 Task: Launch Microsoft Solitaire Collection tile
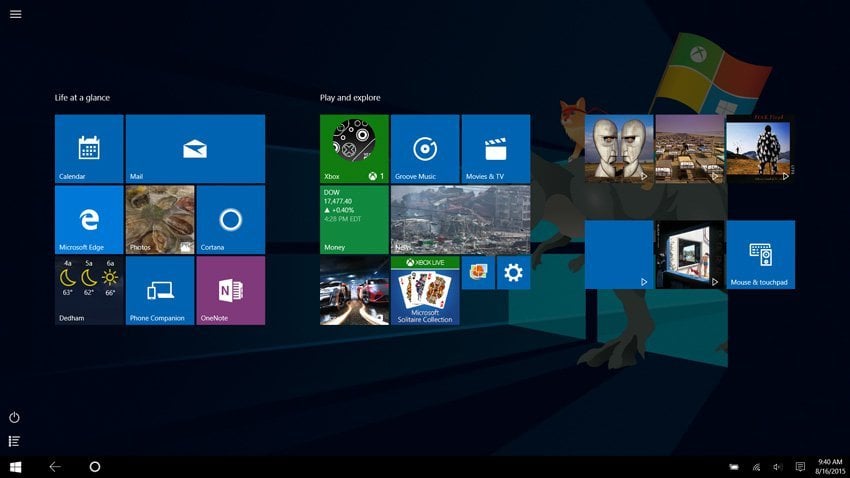point(425,290)
